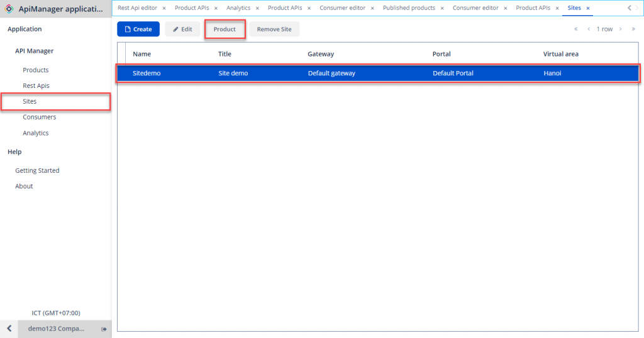
Task: Collapse the sidebar with the left chevron
Action: tap(9, 329)
